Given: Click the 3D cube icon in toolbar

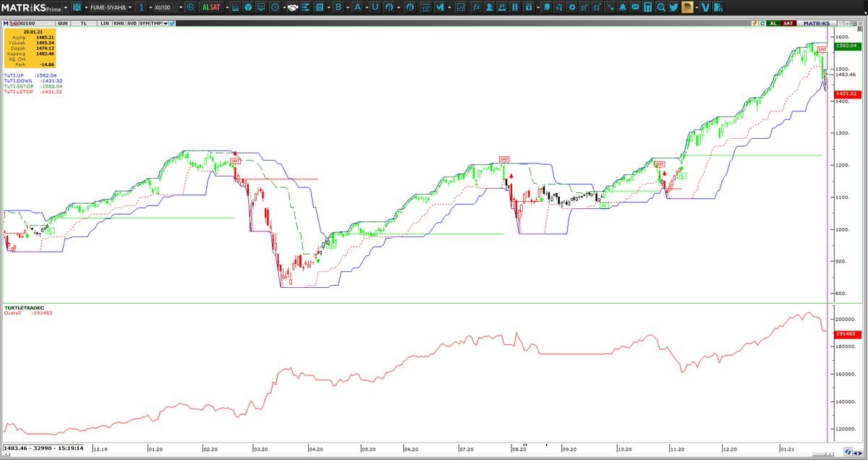Looking at the screenshot, I should pyautogui.click(x=248, y=7).
